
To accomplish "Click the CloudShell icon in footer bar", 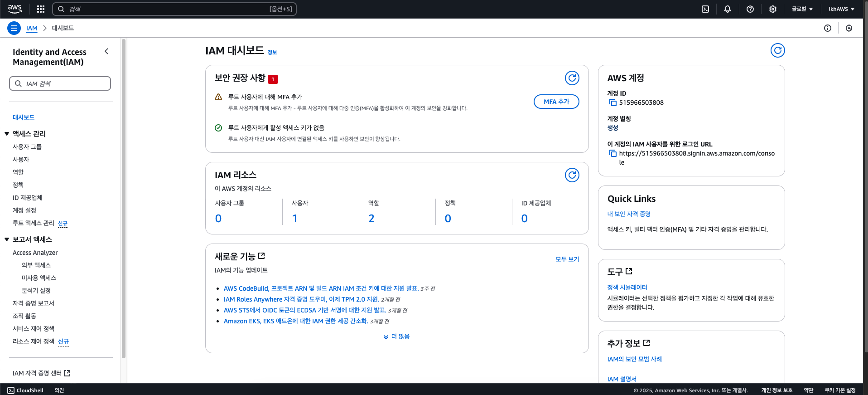I will point(11,390).
